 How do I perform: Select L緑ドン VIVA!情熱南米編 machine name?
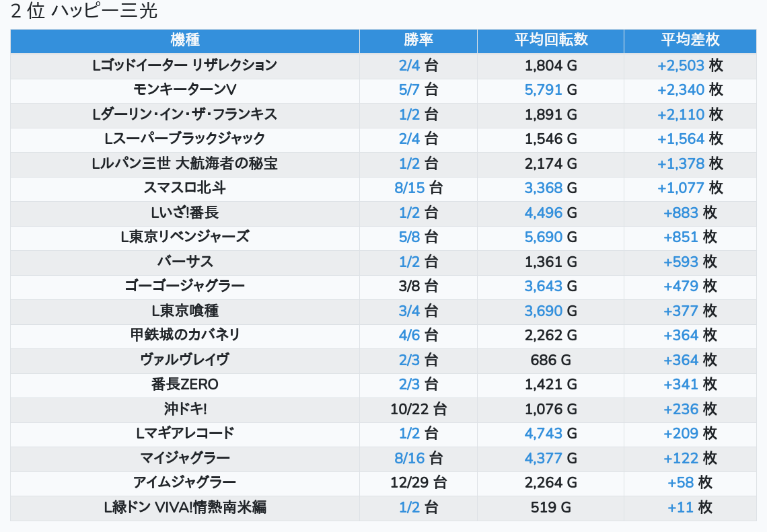(x=185, y=508)
